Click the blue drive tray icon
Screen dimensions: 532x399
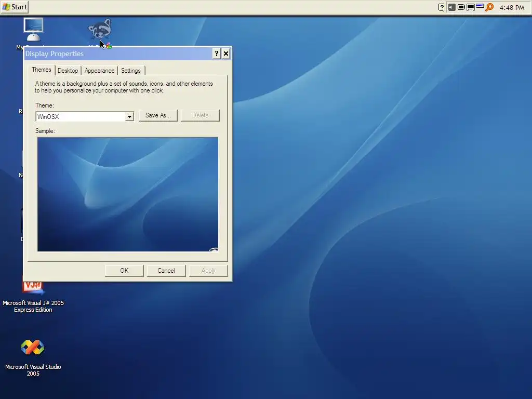click(x=480, y=6)
